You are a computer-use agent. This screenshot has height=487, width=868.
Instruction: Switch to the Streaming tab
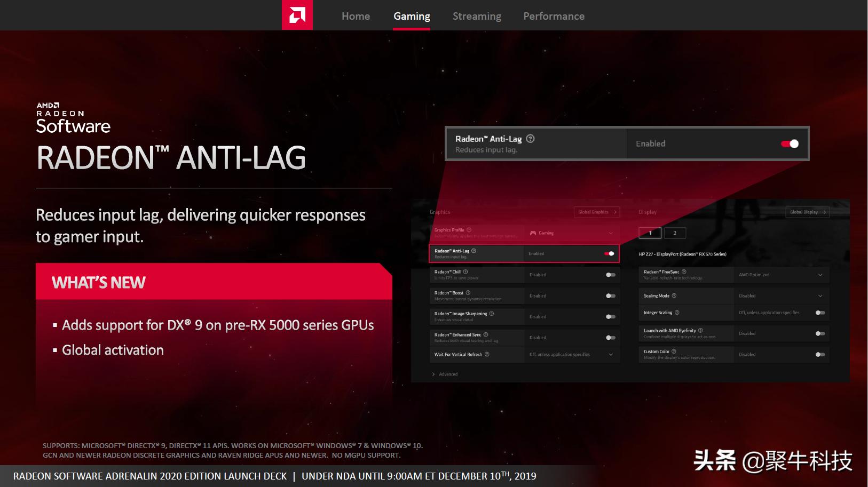[x=477, y=16]
